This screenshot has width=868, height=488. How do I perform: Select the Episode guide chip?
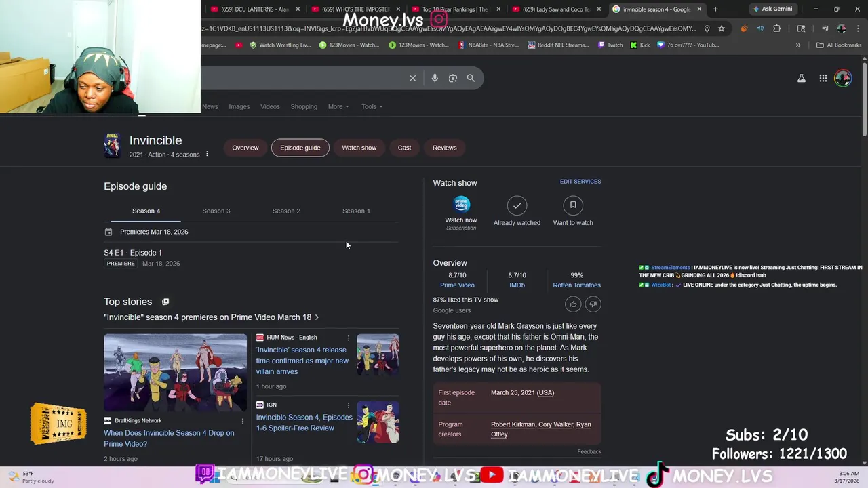coord(300,148)
